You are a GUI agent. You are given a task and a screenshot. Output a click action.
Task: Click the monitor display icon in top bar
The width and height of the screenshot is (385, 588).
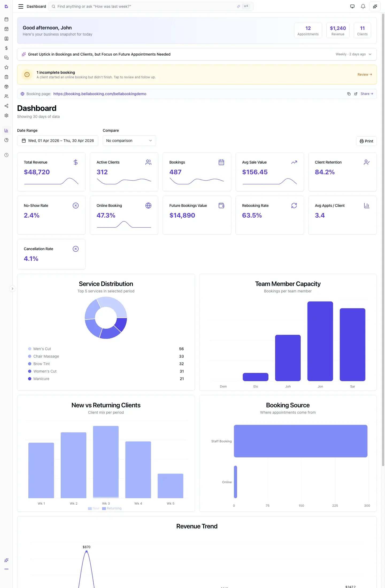click(x=352, y=6)
